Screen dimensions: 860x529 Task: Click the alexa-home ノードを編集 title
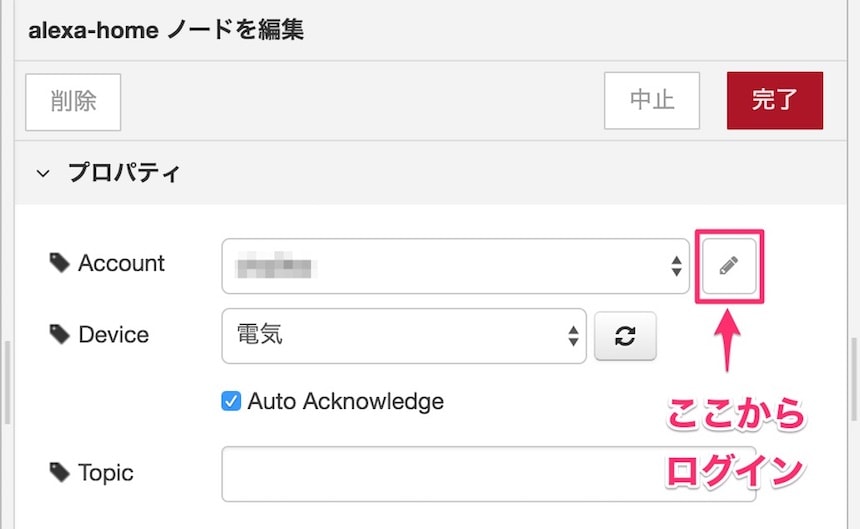pyautogui.click(x=166, y=30)
